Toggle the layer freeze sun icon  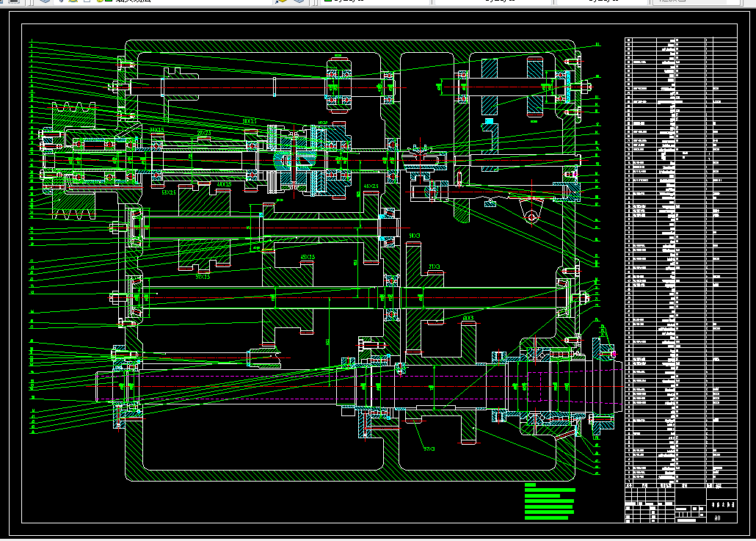click(x=73, y=1)
